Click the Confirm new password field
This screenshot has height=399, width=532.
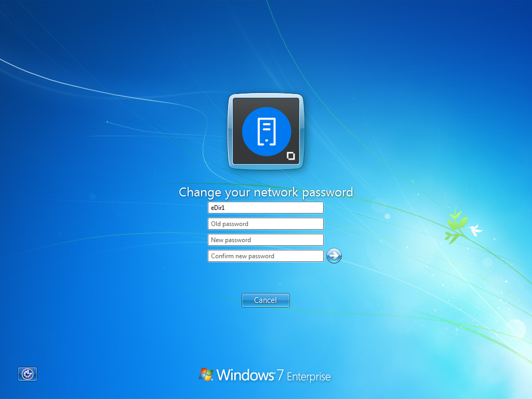[x=265, y=256]
